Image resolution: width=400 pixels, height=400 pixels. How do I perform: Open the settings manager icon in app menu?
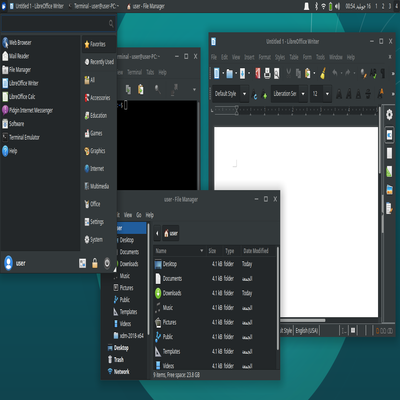[82, 263]
